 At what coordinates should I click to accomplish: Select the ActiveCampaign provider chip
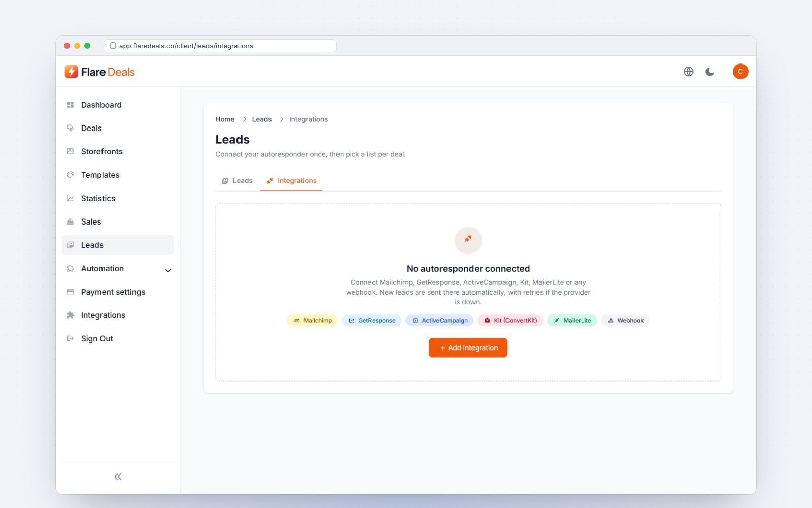coord(439,321)
